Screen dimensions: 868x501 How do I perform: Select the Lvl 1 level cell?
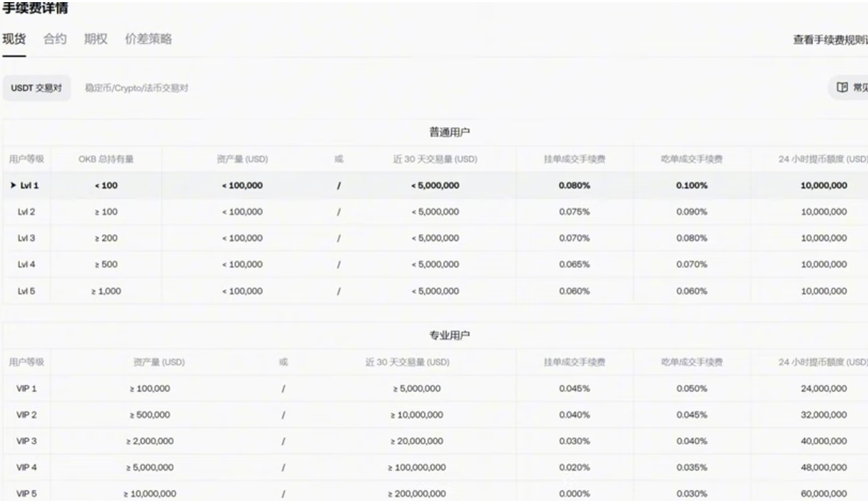pyautogui.click(x=25, y=185)
